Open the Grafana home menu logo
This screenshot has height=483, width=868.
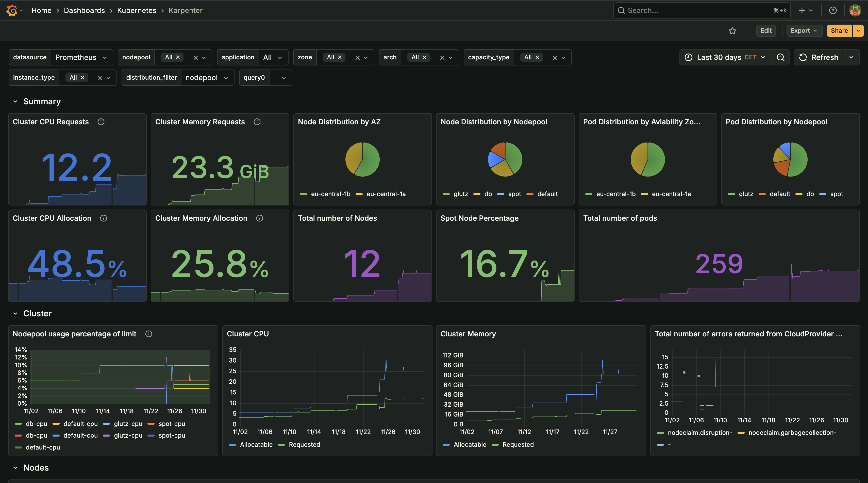point(12,10)
